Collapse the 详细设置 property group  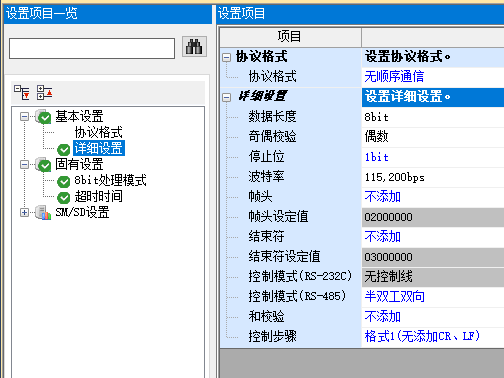coord(227,97)
